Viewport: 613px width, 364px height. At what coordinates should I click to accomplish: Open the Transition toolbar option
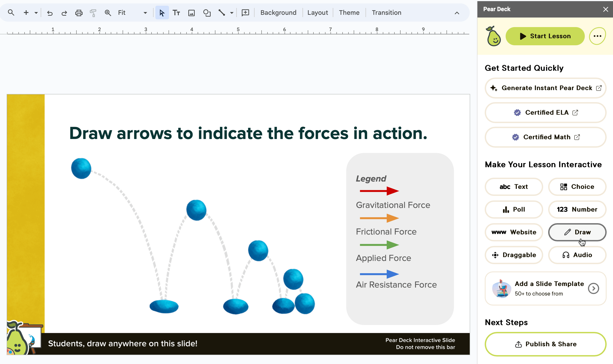[386, 13]
